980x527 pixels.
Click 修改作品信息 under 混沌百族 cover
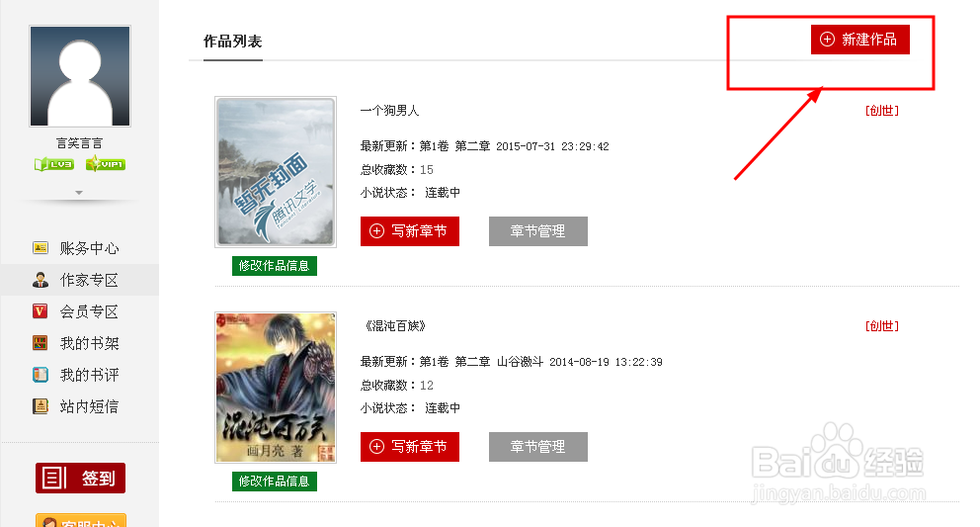pos(275,482)
